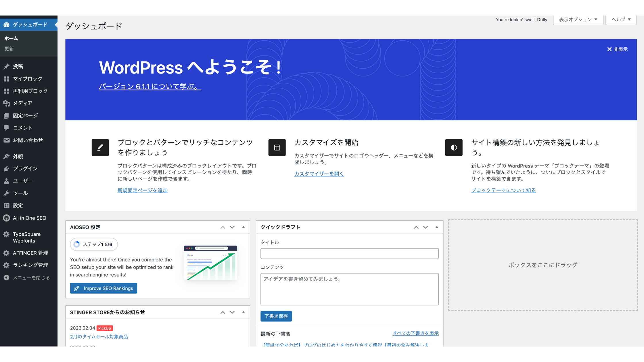Move AIOSEO 設定 widget down
The image size is (644, 362).
click(232, 227)
